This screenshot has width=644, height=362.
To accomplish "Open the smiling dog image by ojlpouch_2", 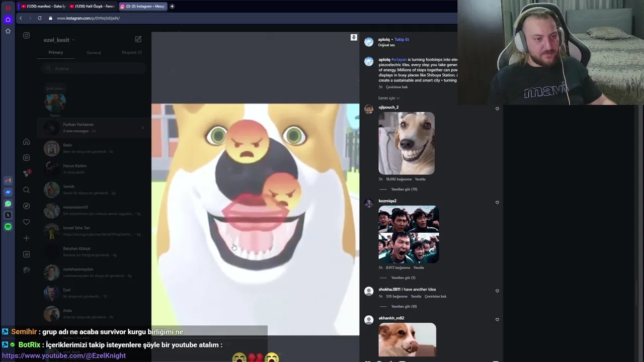I will coord(407,143).
